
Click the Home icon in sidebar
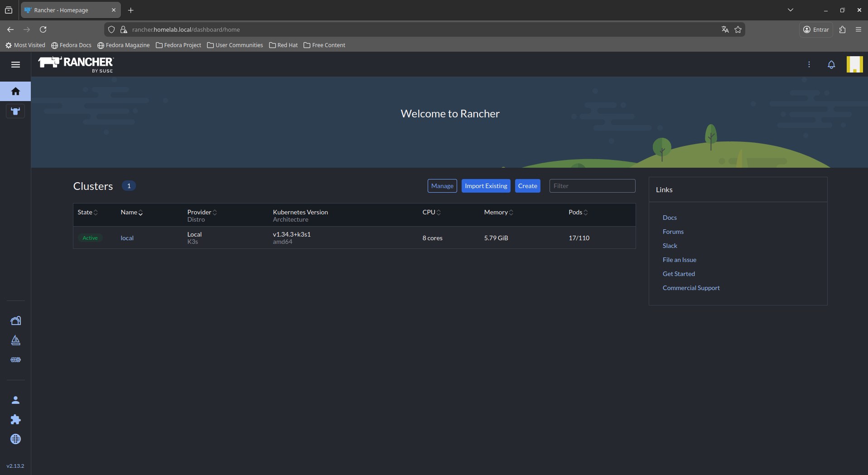point(15,92)
